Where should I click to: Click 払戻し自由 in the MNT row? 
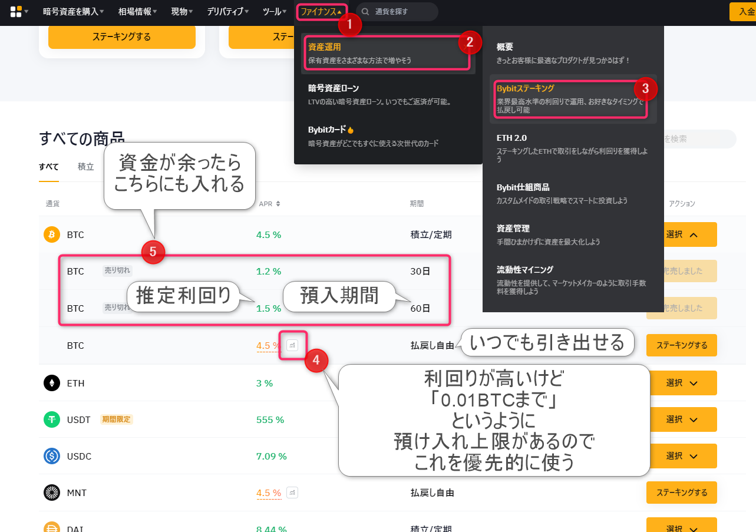432,493
